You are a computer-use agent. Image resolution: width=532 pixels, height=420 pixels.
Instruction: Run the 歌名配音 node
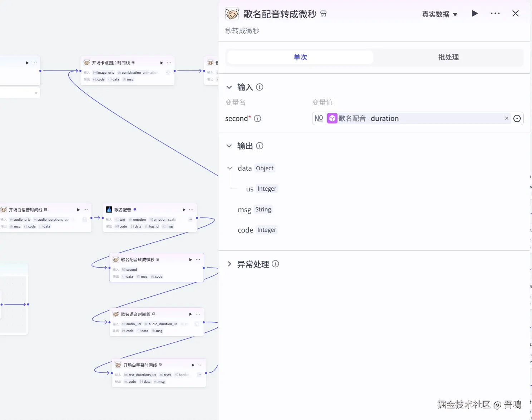[184, 210]
